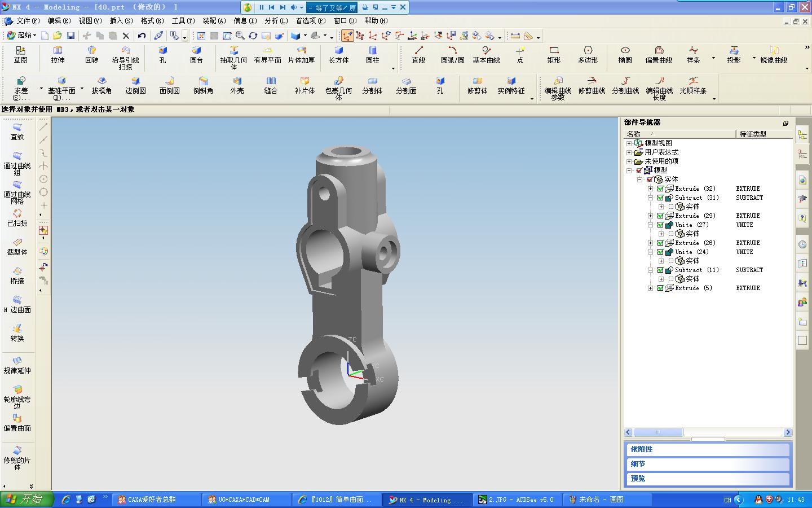Open the 基本曲线 basic curves tool
This screenshot has width=812, height=508.
(x=486, y=55)
